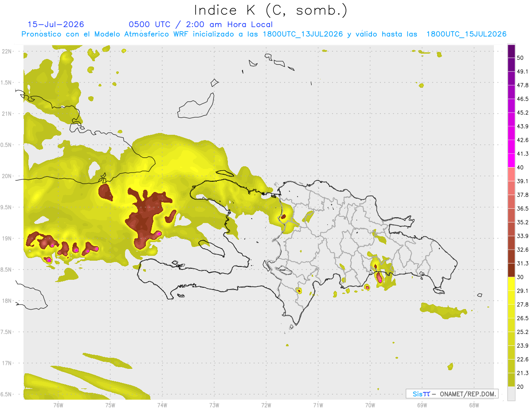Click the legend value "31.3"
Image resolution: width=532 pixels, height=411 pixels.
[523, 263]
